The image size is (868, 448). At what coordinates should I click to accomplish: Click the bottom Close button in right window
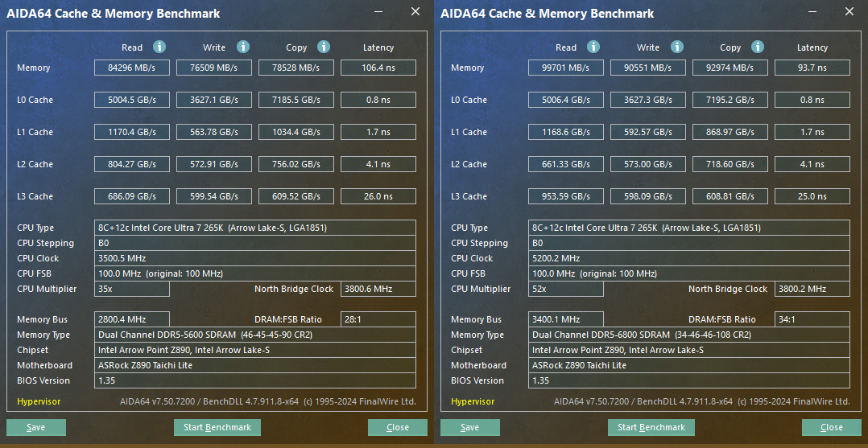(832, 427)
